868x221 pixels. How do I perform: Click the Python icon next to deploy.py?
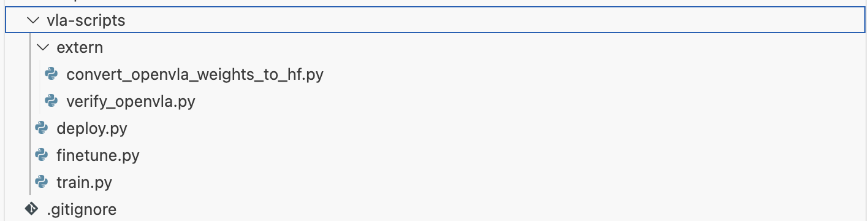click(42, 128)
